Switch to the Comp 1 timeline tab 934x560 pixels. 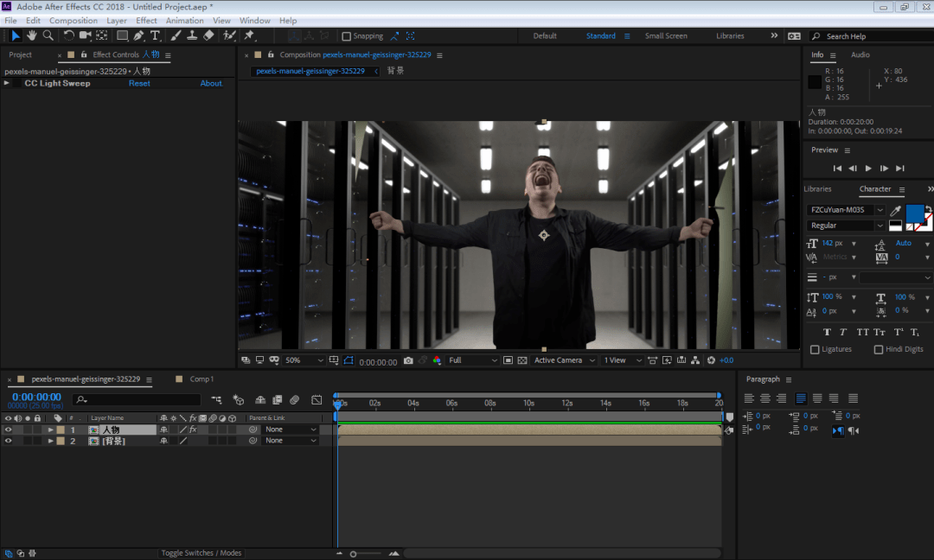[202, 379]
